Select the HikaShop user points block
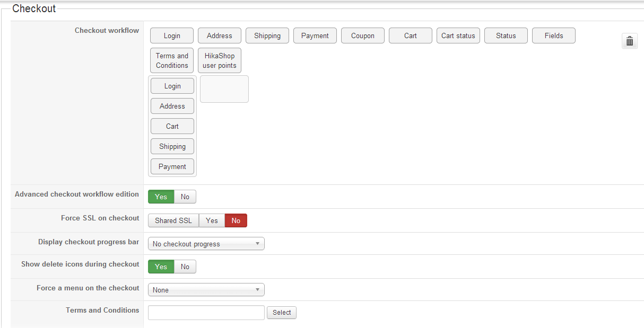This screenshot has height=328, width=644. [x=220, y=60]
